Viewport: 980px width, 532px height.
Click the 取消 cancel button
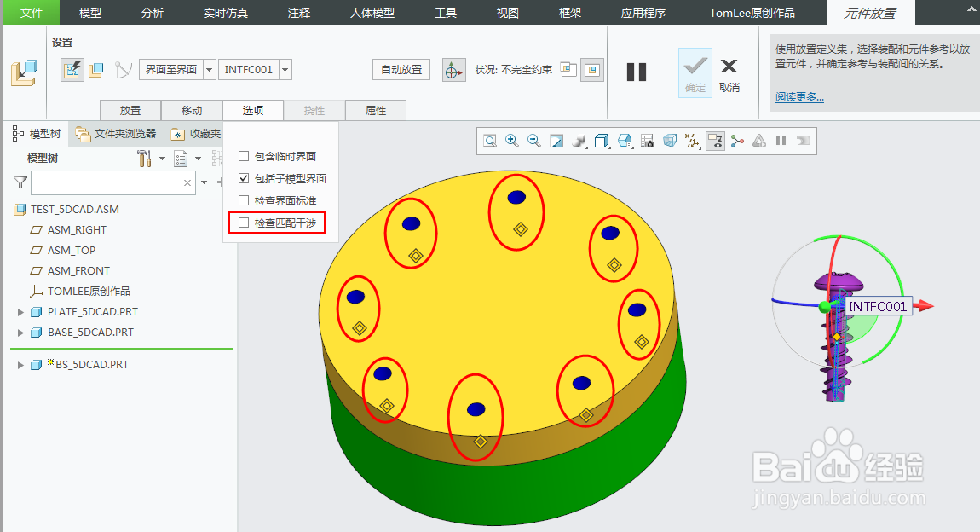point(729,76)
